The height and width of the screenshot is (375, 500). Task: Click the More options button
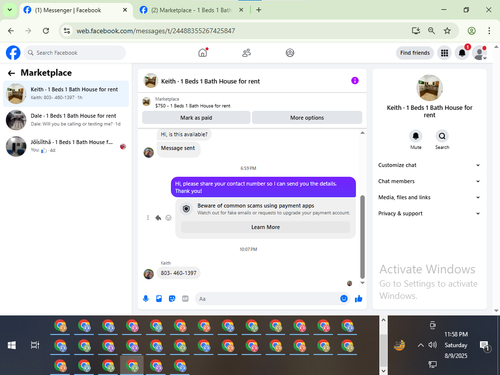(x=307, y=118)
